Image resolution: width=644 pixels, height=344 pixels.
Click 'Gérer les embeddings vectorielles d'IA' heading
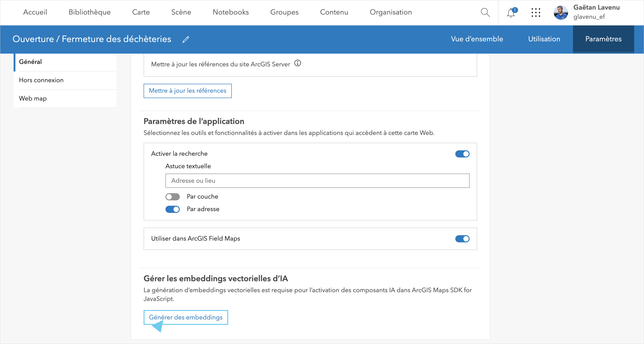tap(216, 279)
